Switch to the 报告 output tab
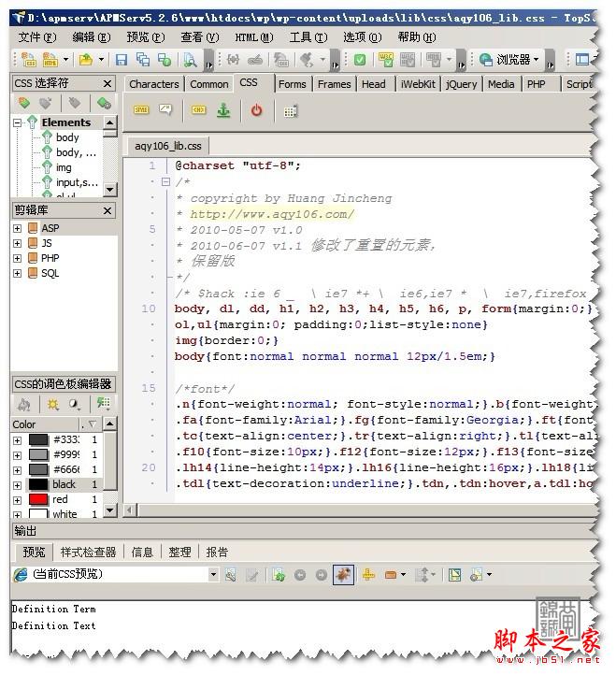Viewport: 616px width, 675px height. [x=217, y=553]
